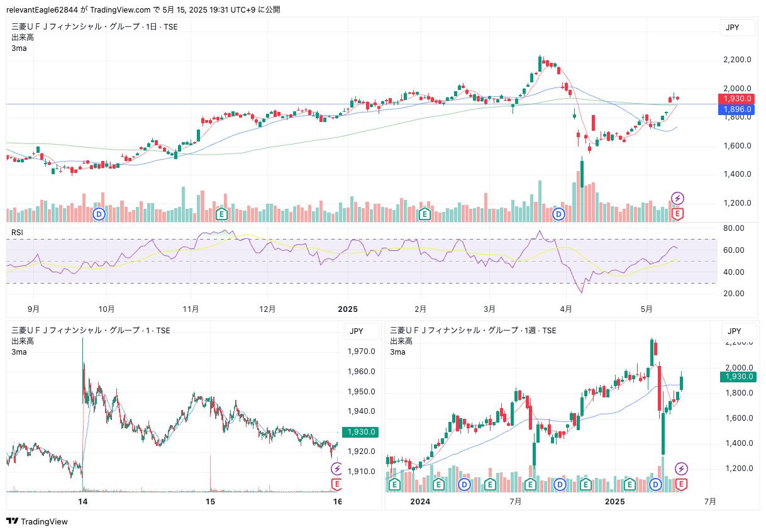Click the 5月 label on daily time axis
Screen dimensions: 766x532
click(x=647, y=309)
